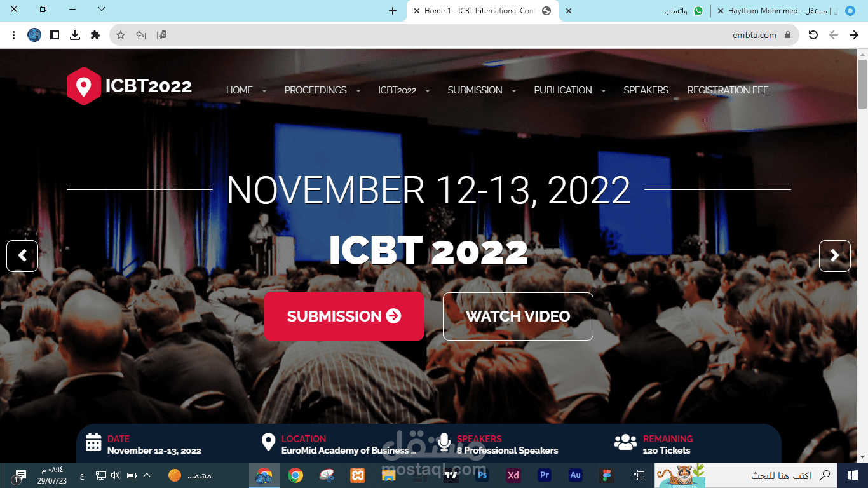Reload the embta.com page
This screenshot has height=488, width=868.
[x=813, y=35]
